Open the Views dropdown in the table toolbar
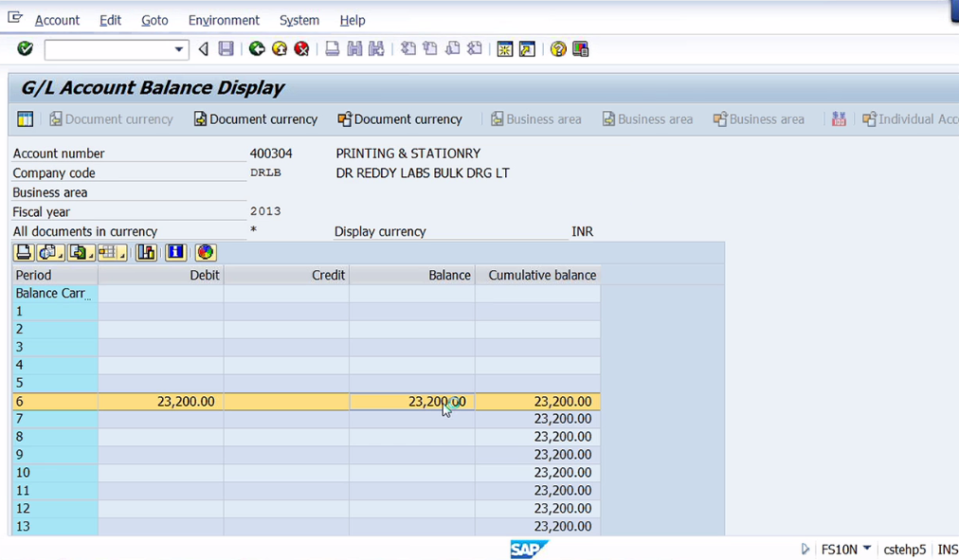Viewport: 959px width, 560px height. tap(50, 252)
